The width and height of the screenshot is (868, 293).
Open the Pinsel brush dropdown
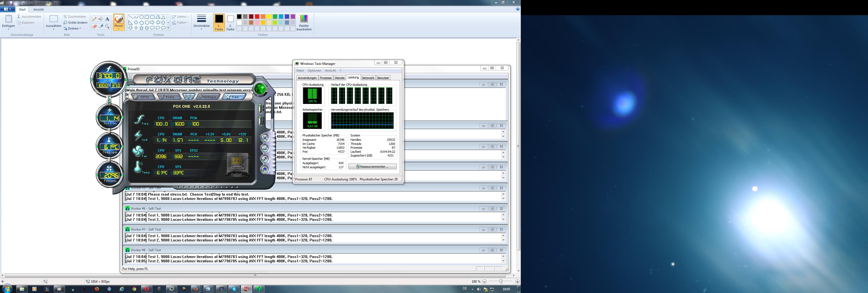tap(119, 29)
